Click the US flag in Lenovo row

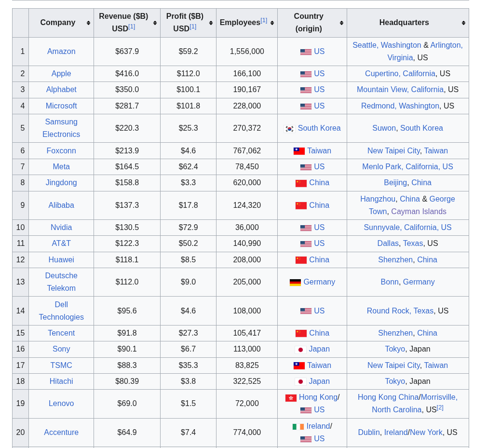click(x=306, y=410)
